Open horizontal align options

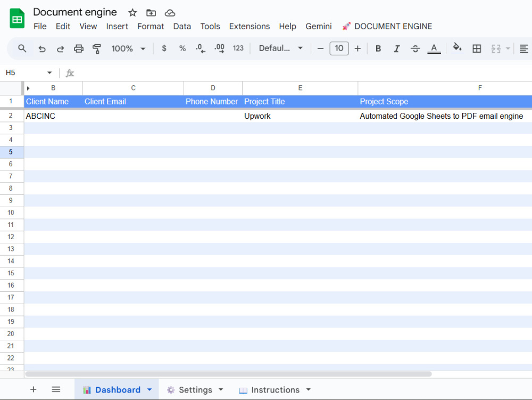524,48
